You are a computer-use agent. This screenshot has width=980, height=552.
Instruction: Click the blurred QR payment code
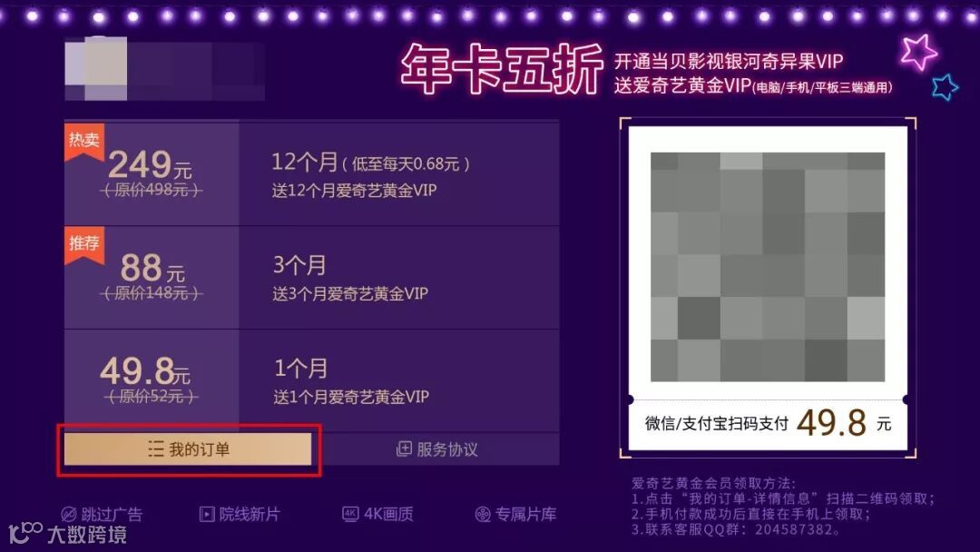768,267
